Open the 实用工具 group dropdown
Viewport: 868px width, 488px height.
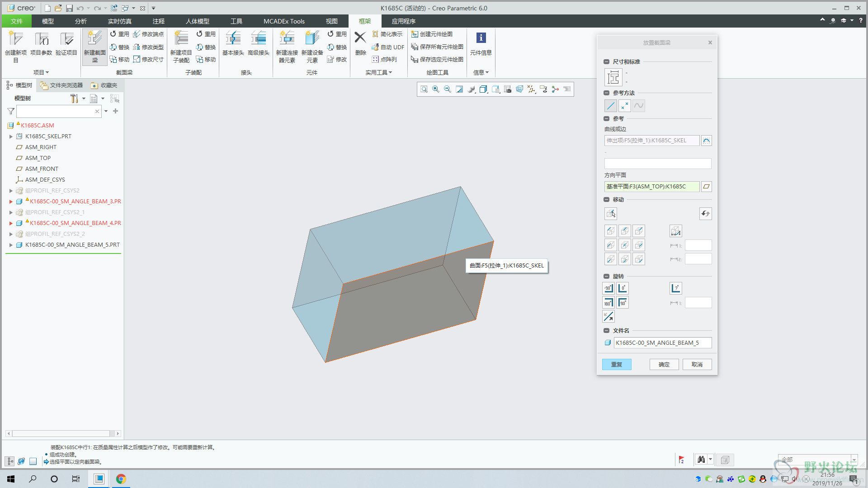click(x=379, y=72)
